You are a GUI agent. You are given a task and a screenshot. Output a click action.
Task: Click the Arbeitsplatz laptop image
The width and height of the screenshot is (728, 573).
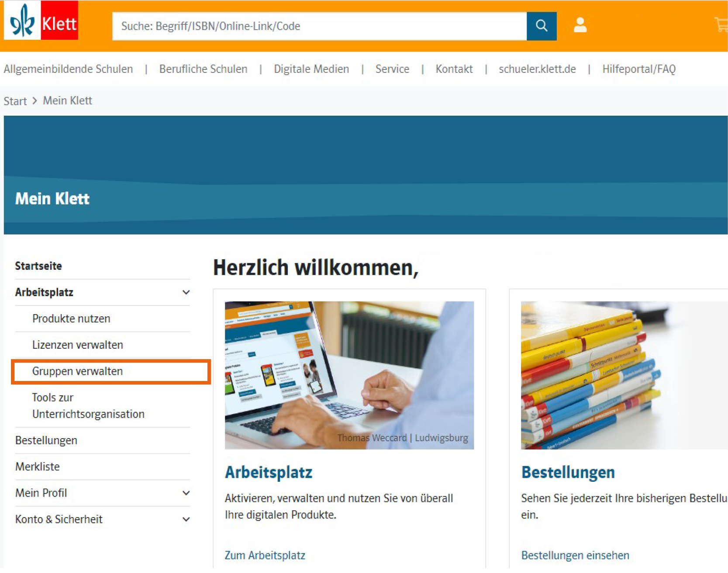pos(349,375)
